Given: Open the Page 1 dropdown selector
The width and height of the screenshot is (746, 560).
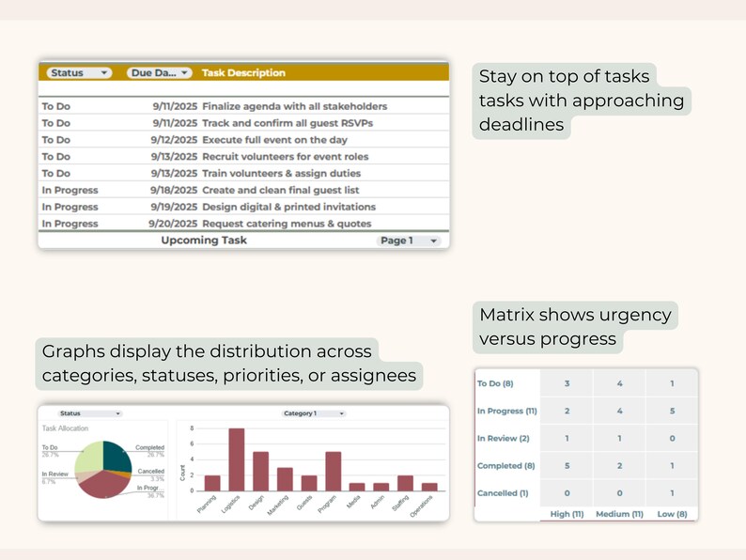Looking at the screenshot, I should (x=408, y=241).
